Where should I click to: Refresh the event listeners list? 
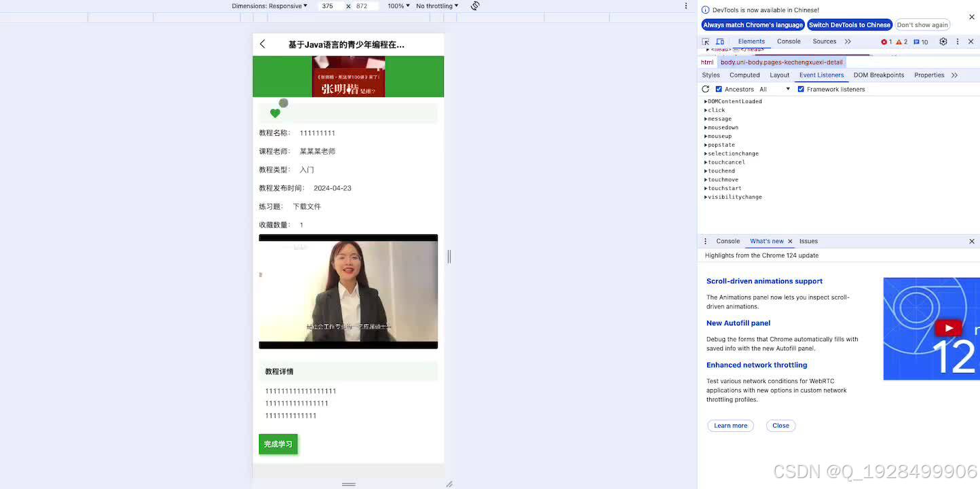(706, 89)
